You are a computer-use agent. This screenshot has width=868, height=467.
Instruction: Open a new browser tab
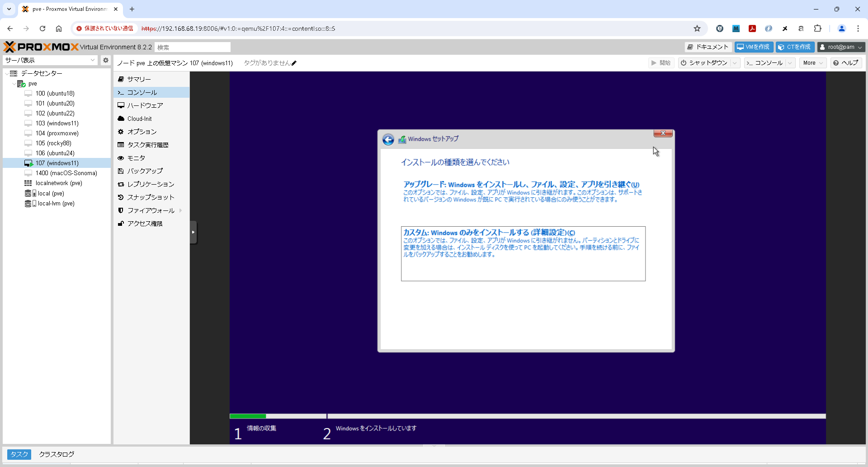132,9
